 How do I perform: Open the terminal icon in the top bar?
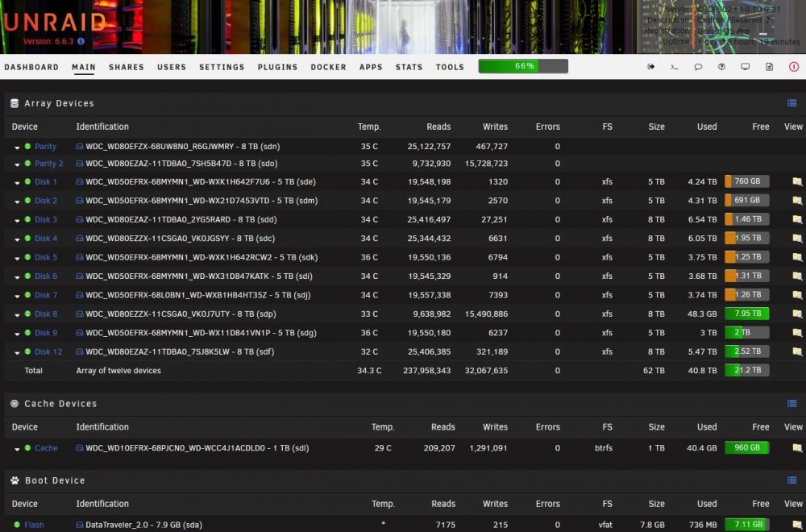tap(675, 67)
